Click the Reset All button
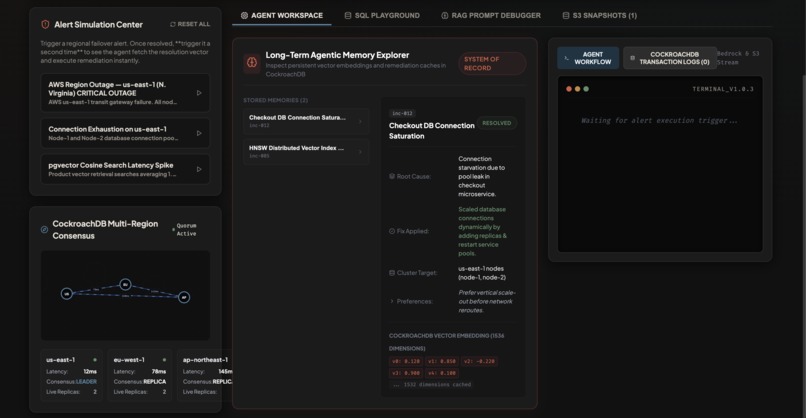The image size is (806, 418). [x=190, y=24]
